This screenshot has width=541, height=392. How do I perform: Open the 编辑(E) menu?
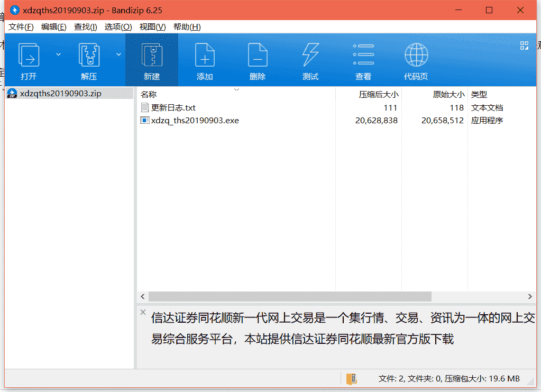pyautogui.click(x=54, y=27)
